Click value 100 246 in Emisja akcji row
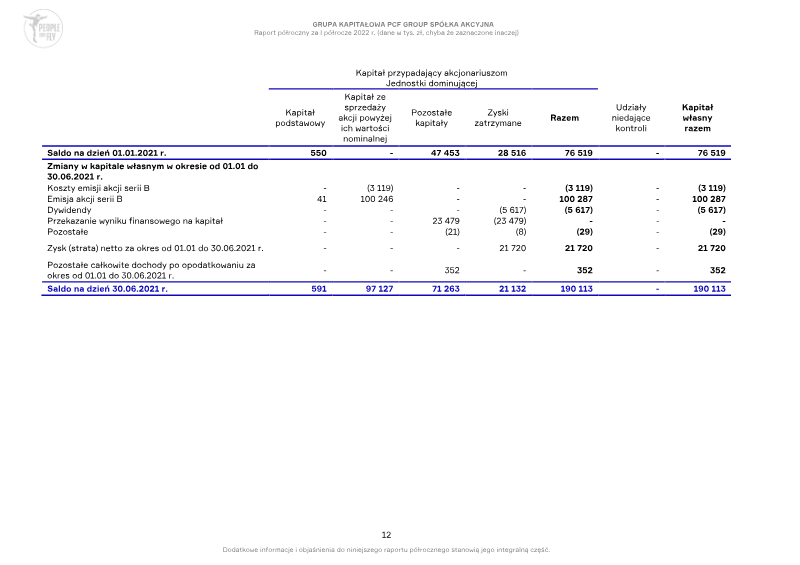Image resolution: width=800 pixels, height=565 pixels. click(x=377, y=199)
